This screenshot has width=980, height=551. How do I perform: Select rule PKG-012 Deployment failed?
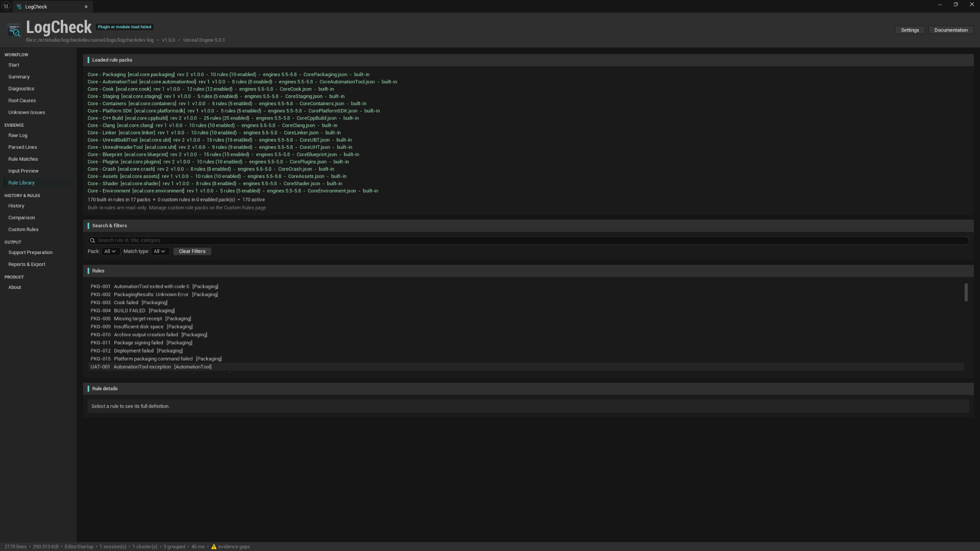526,351
